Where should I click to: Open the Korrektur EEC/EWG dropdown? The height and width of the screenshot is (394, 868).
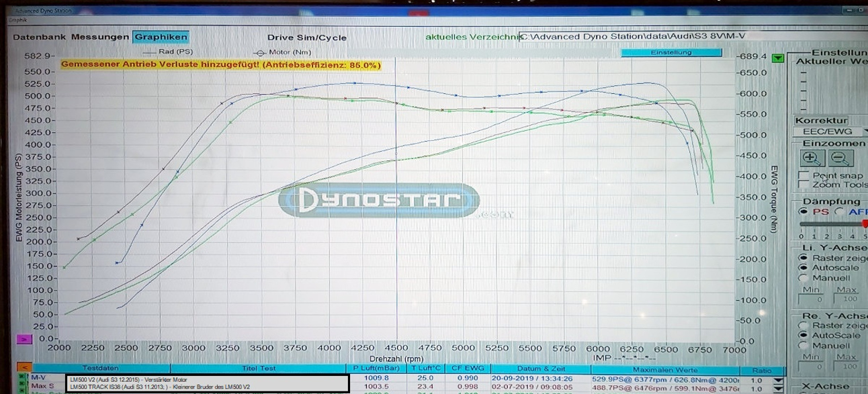(x=830, y=132)
